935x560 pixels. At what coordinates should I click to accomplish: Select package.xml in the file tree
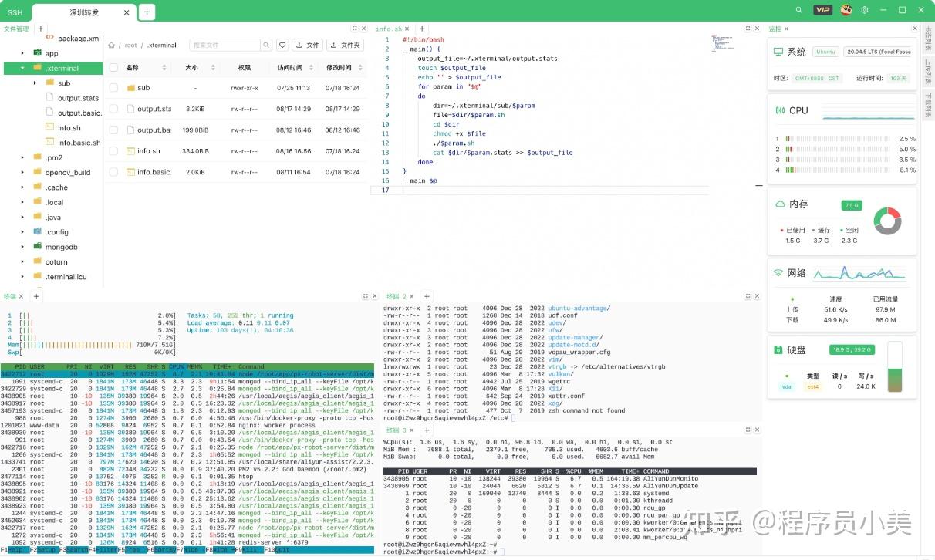[79, 38]
